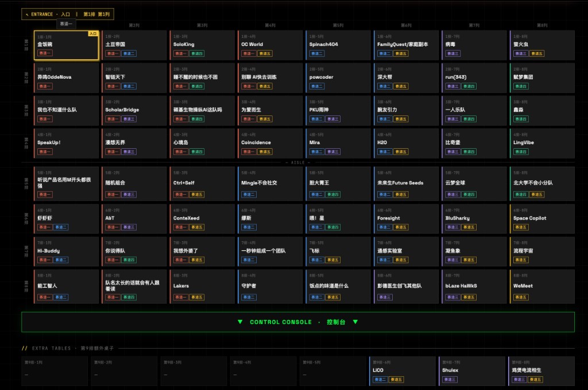Click the 赛道一 tooltip below the entrance label
The height and width of the screenshot is (390, 588).
[67, 24]
